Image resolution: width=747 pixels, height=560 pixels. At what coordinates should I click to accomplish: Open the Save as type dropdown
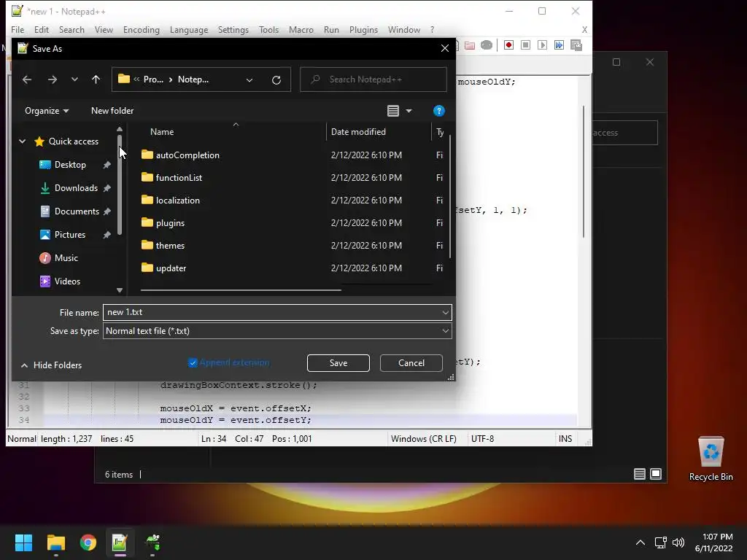(445, 331)
